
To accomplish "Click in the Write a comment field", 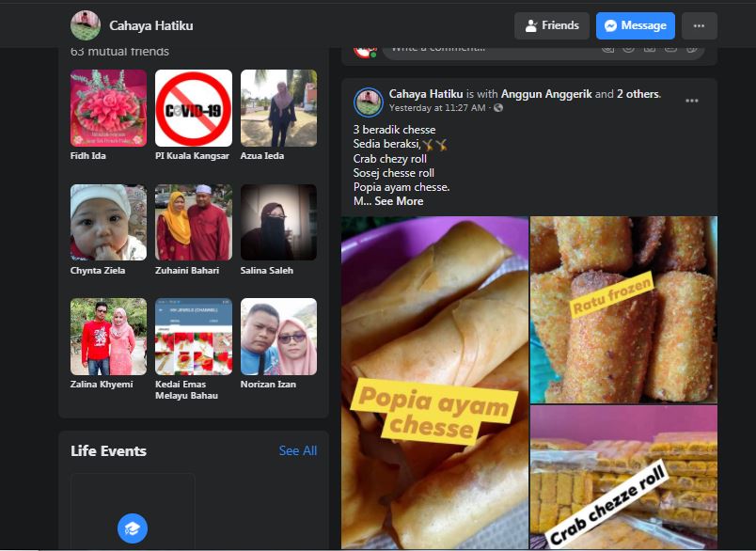I will (x=489, y=47).
